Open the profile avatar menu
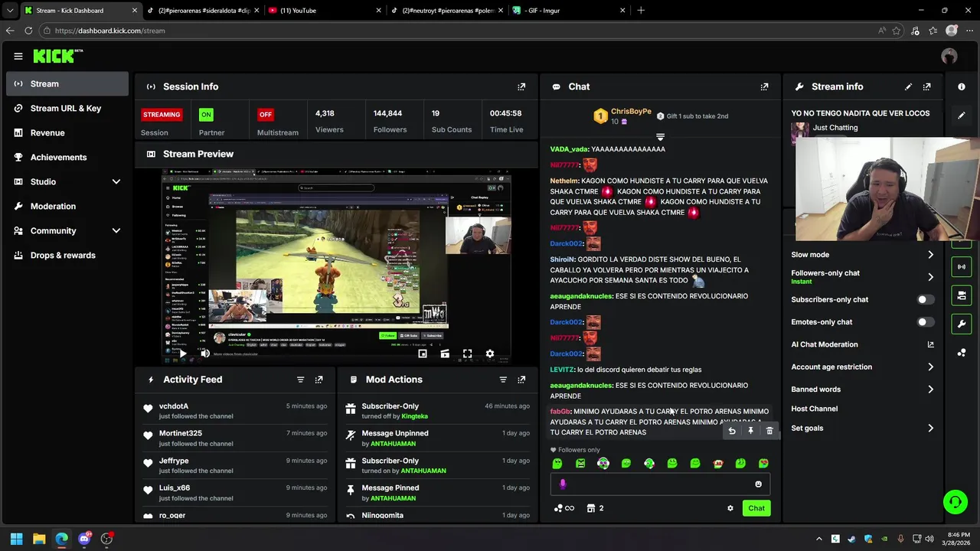The image size is (980, 551). 949,56
